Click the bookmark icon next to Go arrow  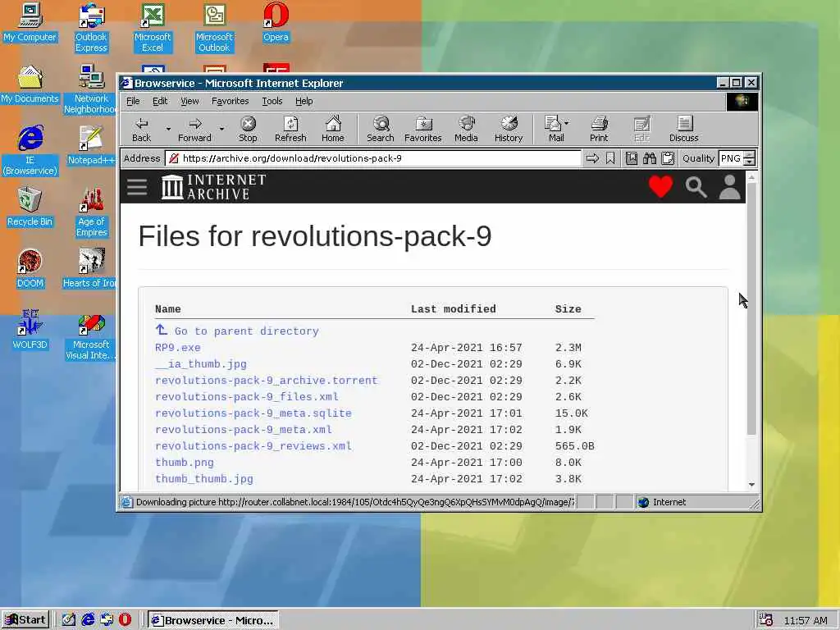coord(610,158)
